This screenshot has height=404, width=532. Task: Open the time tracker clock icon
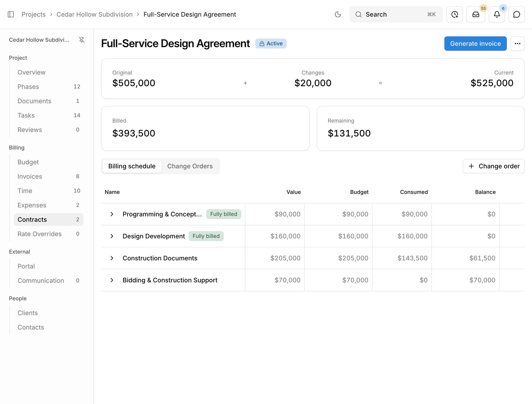tap(454, 14)
